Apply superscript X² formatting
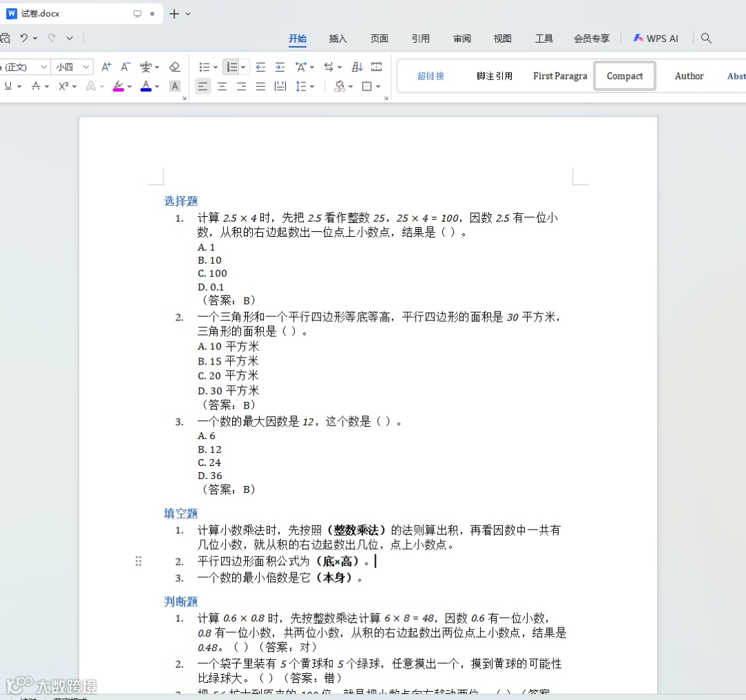This screenshot has width=746, height=700. tap(64, 86)
